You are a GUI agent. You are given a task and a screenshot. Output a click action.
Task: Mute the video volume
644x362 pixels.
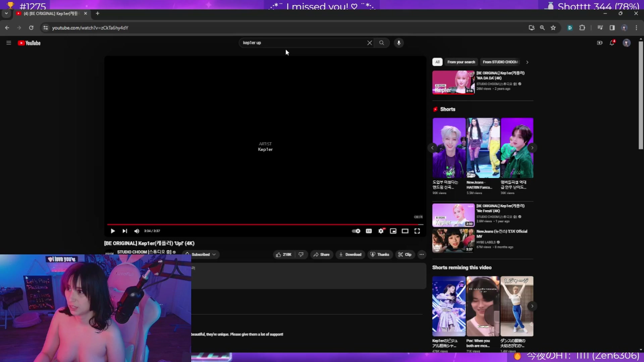[137, 231]
